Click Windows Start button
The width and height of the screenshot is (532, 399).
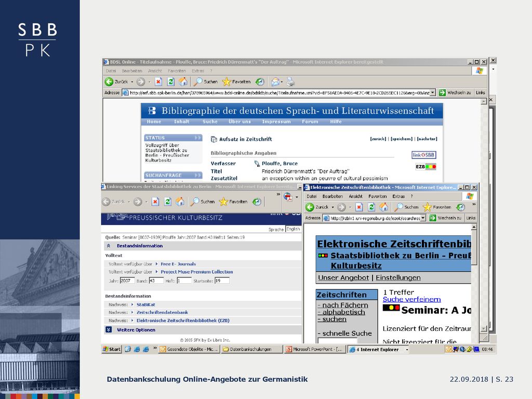(112, 350)
